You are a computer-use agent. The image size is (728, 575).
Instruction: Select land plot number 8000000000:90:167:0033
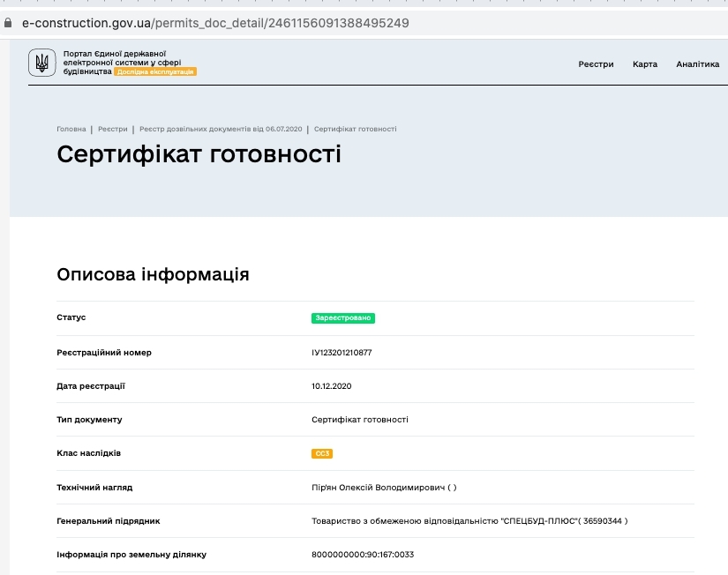363,555
